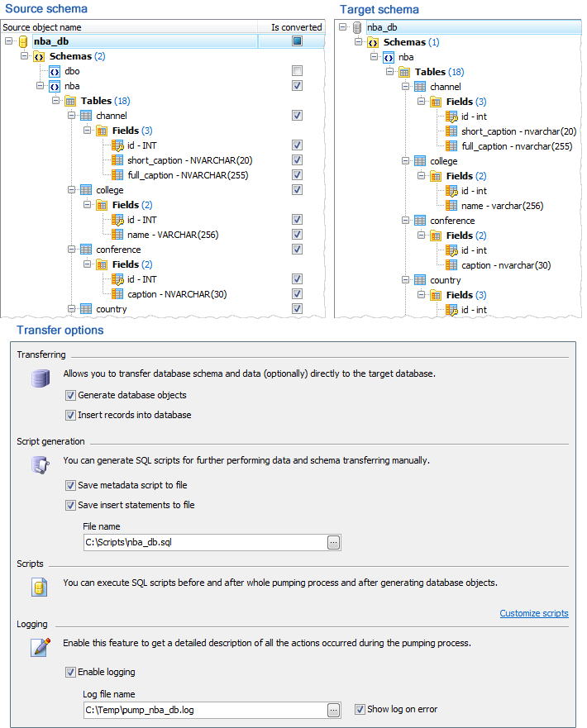Collapse the conference table in source tree

[x=71, y=250]
